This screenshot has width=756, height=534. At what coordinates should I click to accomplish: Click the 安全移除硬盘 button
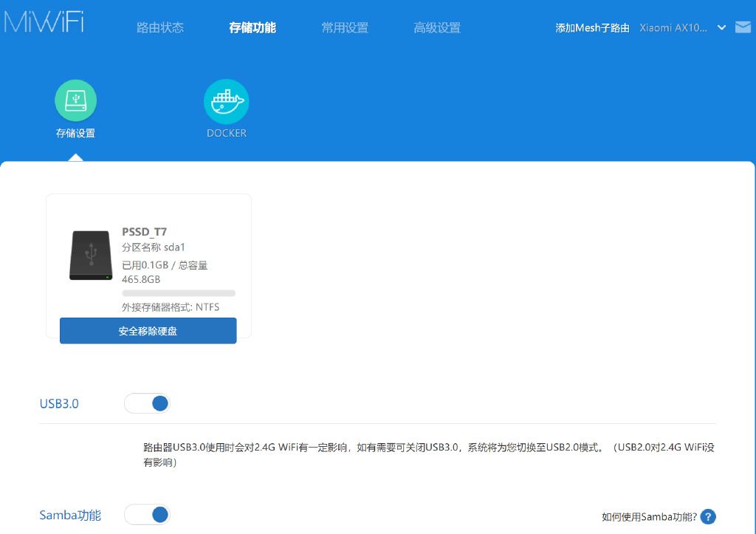(x=148, y=330)
